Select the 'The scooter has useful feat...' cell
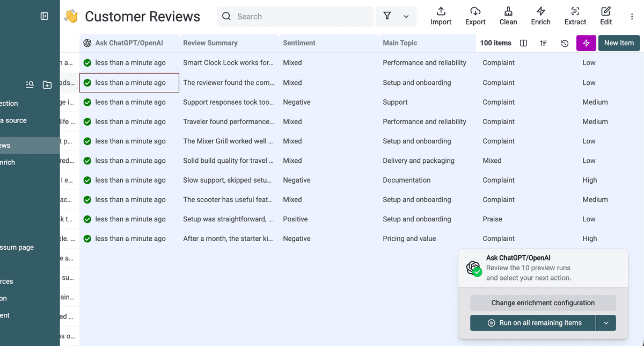The width and height of the screenshot is (644, 346). (x=229, y=199)
